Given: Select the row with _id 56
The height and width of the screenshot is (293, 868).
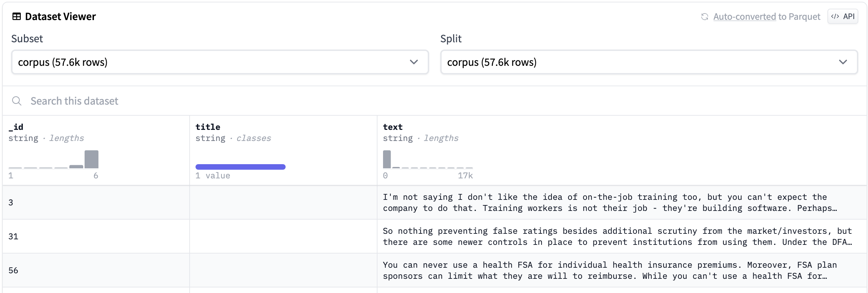Looking at the screenshot, I should click(x=13, y=270).
